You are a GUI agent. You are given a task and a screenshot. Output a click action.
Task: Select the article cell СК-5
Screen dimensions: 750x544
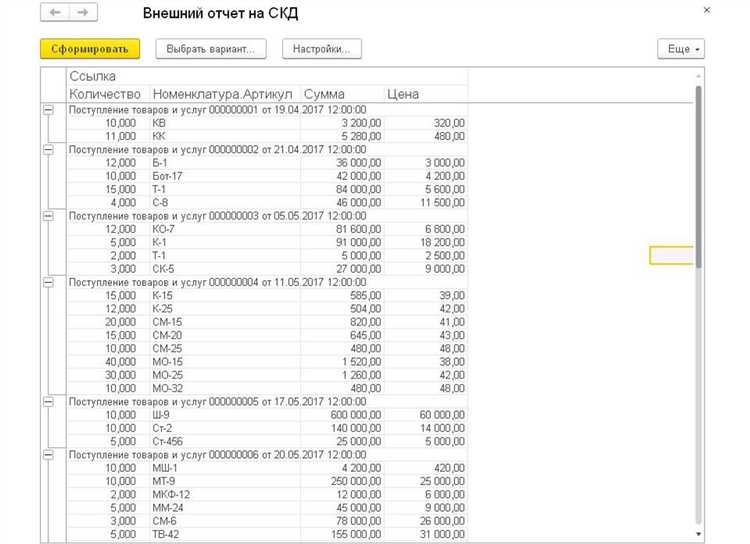pos(225,269)
